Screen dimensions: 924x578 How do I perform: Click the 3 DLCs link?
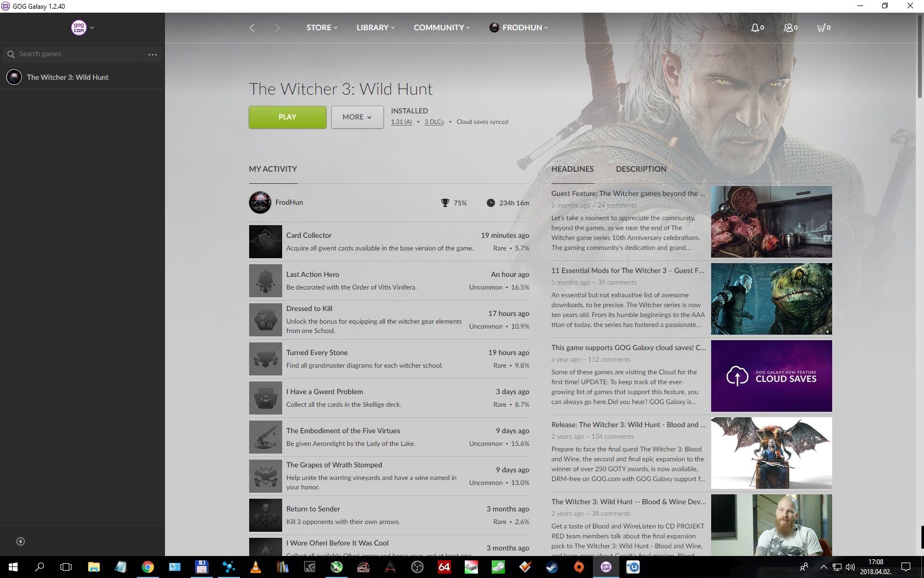click(434, 122)
